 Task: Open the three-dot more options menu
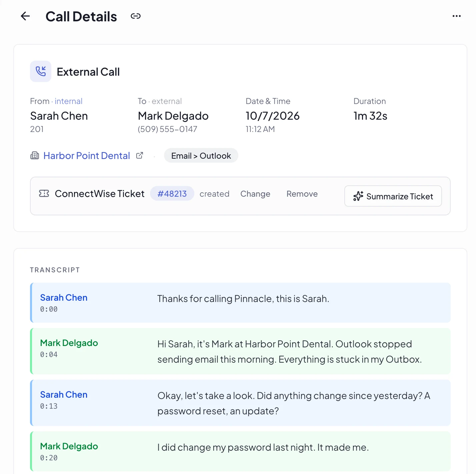(x=457, y=16)
